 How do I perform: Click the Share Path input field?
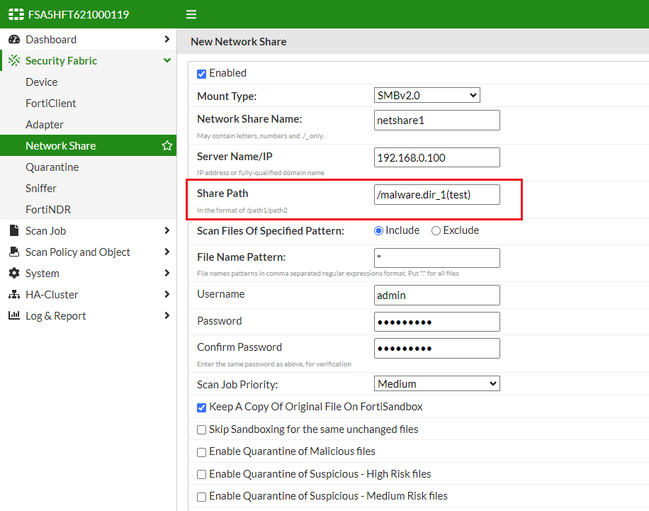pos(436,195)
